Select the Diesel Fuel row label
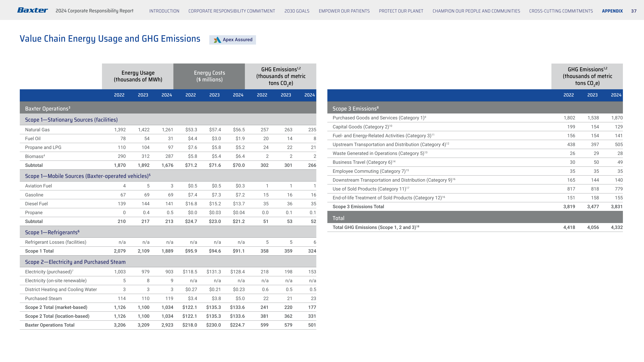 coord(36,204)
